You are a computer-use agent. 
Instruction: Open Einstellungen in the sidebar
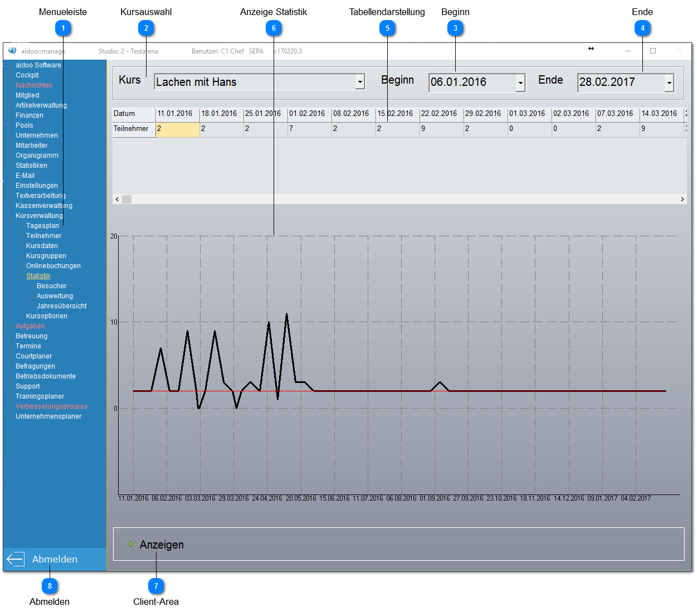coord(37,186)
